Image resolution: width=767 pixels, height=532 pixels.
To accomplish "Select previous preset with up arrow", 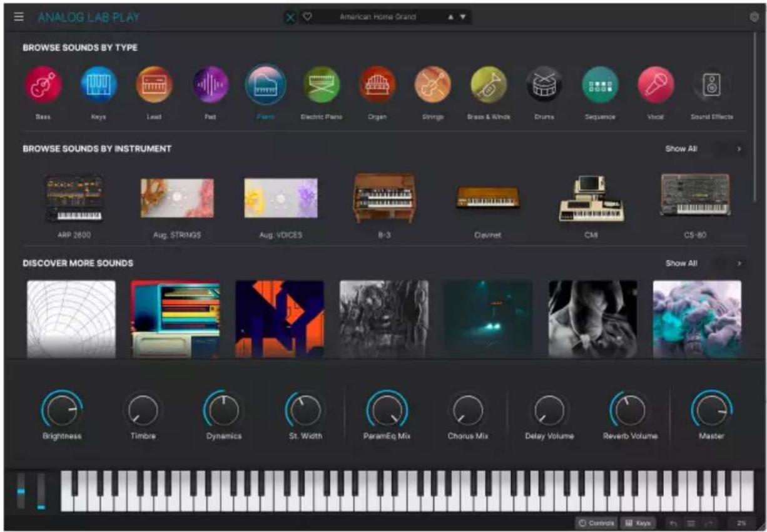I will [450, 18].
